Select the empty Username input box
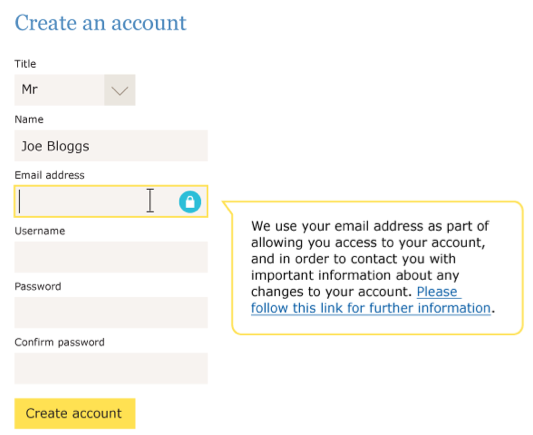This screenshot has height=435, width=533. 111,257
